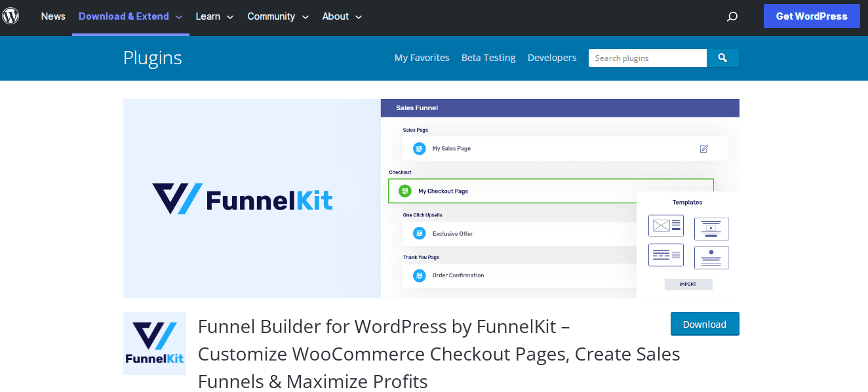Click the edit pencil icon on My Sales Page
Viewport: 868px width, 392px height.
703,149
